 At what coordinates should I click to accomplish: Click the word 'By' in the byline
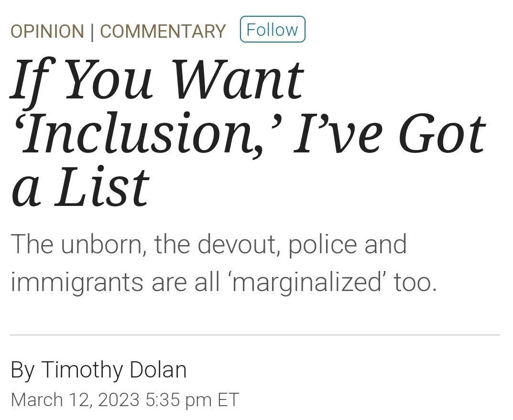pos(22,370)
